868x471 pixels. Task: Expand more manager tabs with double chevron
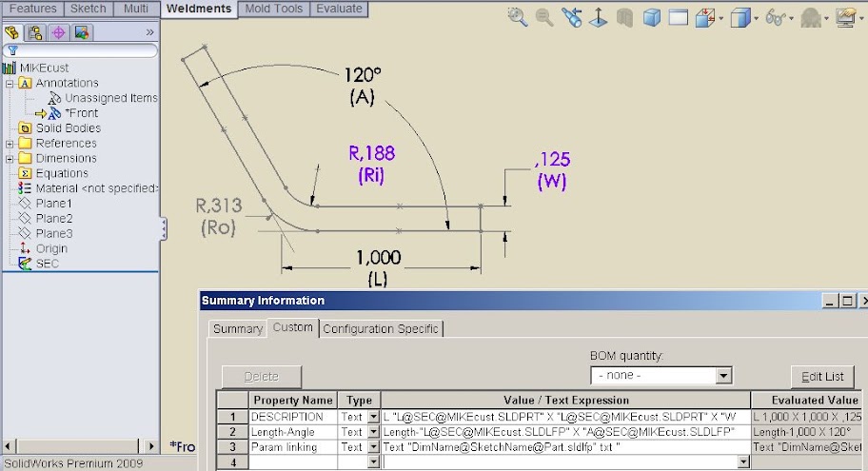149,32
